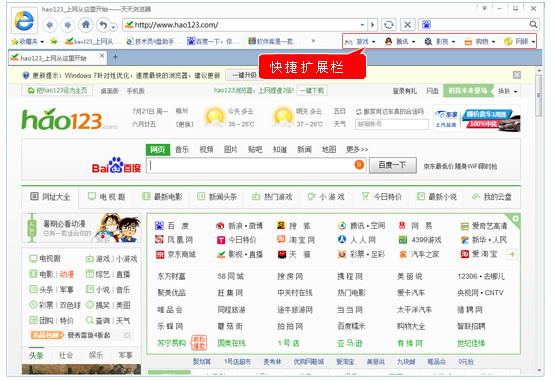Click the settings gear in site grid corner
The height and width of the screenshot is (381, 556).
[x=516, y=218]
